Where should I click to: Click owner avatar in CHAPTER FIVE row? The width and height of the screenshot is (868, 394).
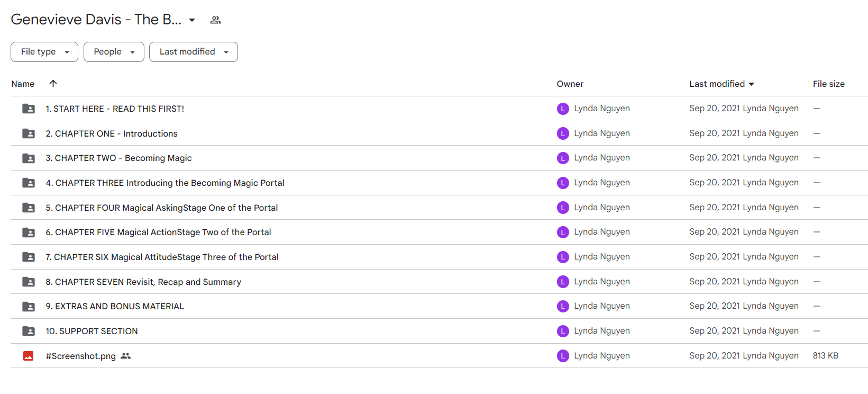(x=563, y=232)
